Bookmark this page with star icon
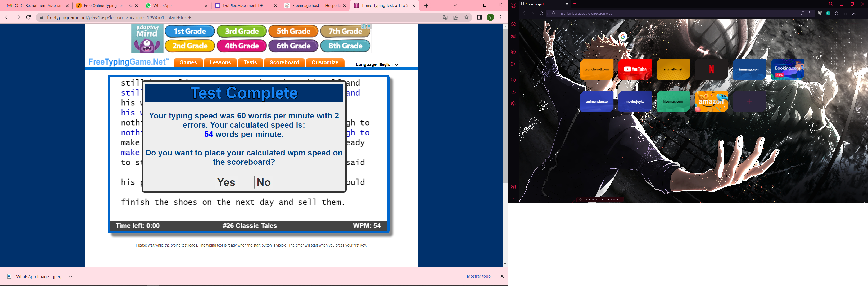The image size is (868, 286). 466,17
